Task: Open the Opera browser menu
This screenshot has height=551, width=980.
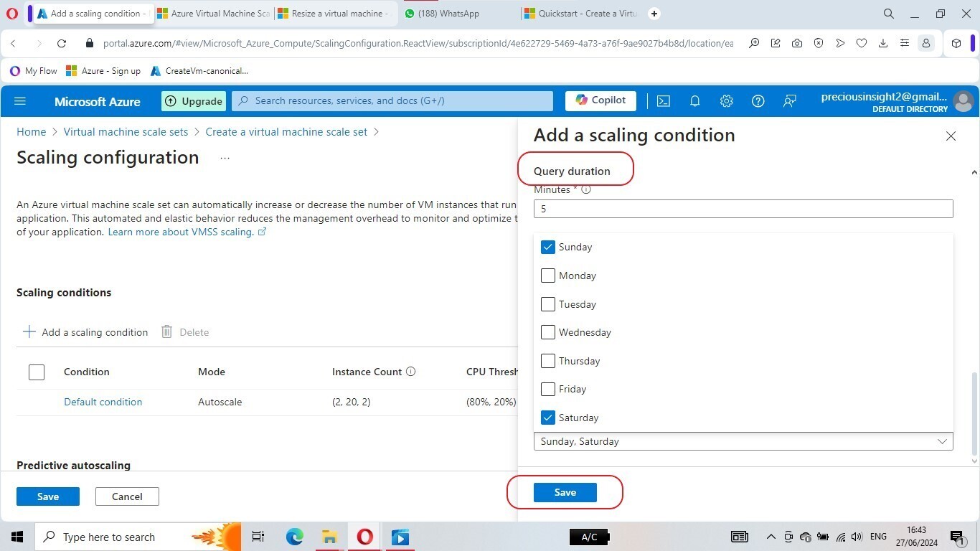Action: coord(11,14)
